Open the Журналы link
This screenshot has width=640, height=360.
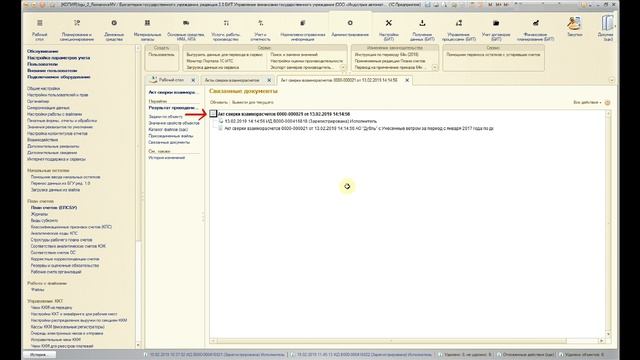tap(39, 214)
